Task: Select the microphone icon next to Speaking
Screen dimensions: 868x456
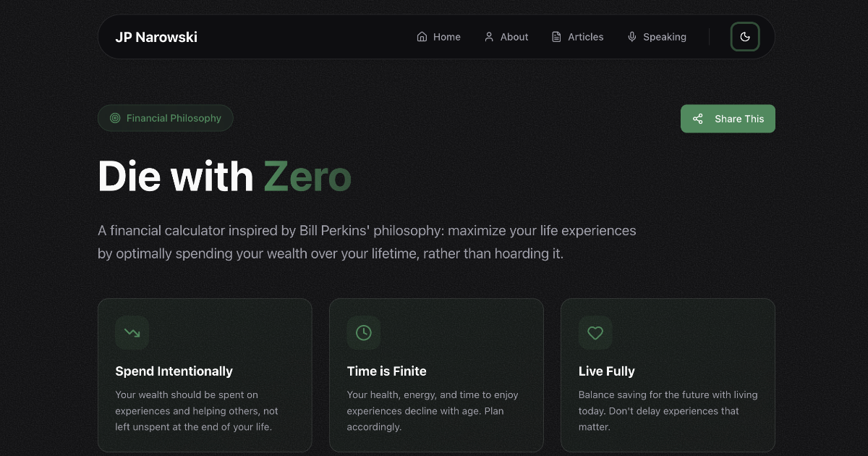Action: pos(632,36)
